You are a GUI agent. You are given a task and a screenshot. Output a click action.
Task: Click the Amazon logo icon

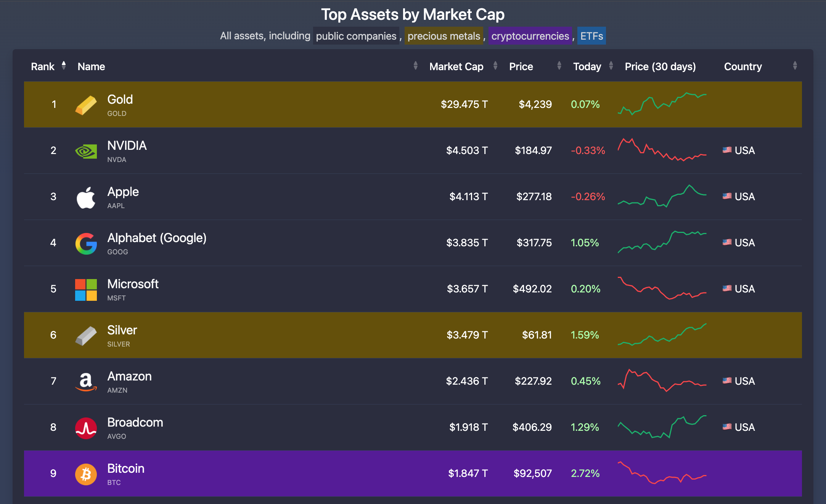86,382
